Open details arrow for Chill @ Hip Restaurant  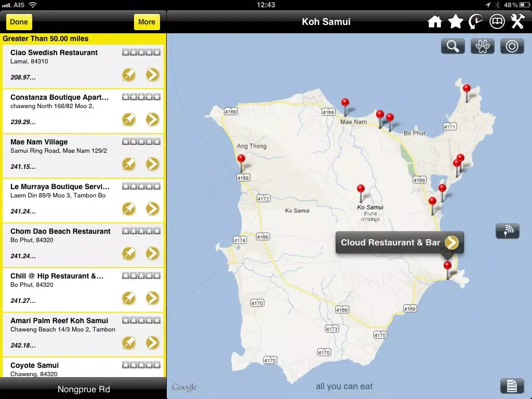pyautogui.click(x=153, y=298)
